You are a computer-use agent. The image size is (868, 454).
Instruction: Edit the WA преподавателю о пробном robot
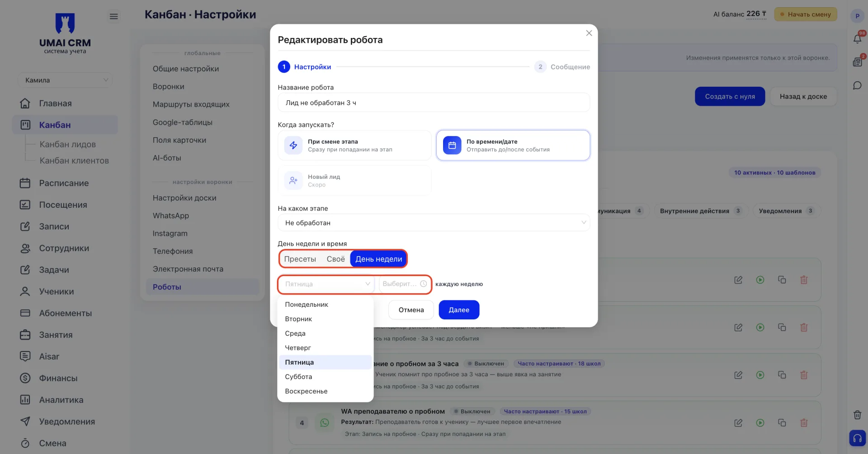pos(738,423)
